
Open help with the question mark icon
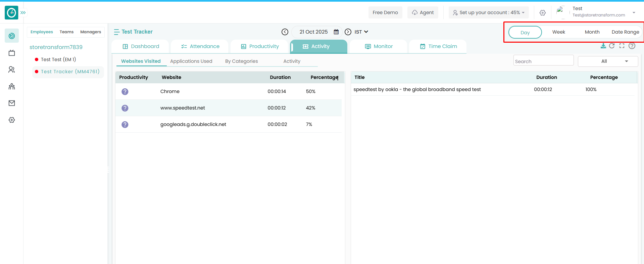[x=632, y=46]
